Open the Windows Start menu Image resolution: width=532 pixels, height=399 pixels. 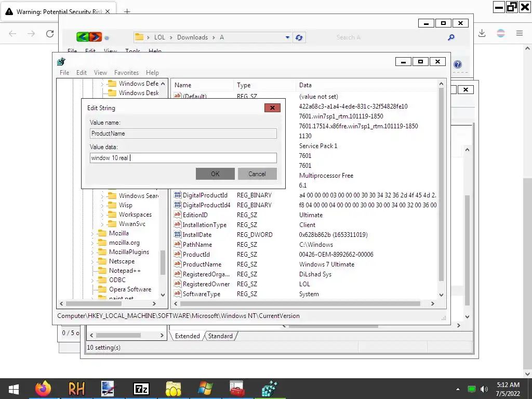click(14, 389)
